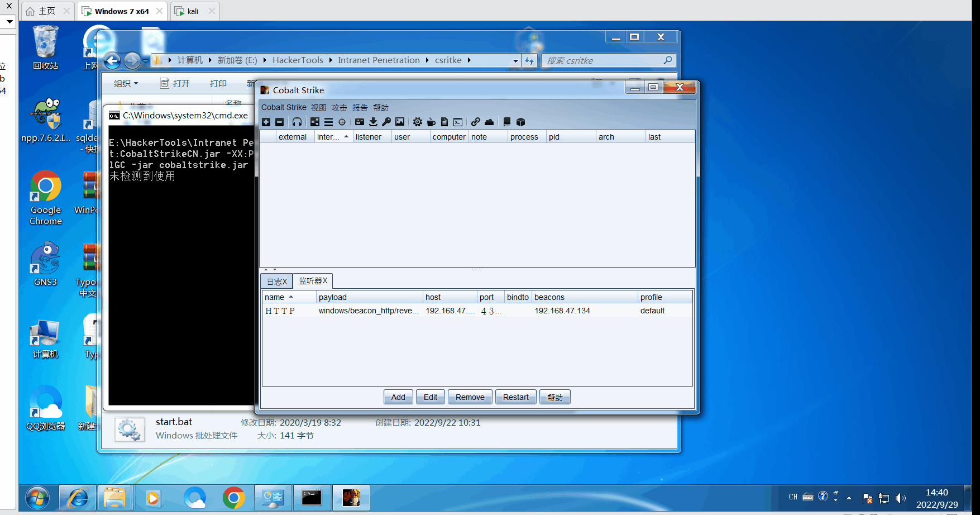Click Explorer forward navigation arrow
The height and width of the screenshot is (515, 980).
[132, 60]
